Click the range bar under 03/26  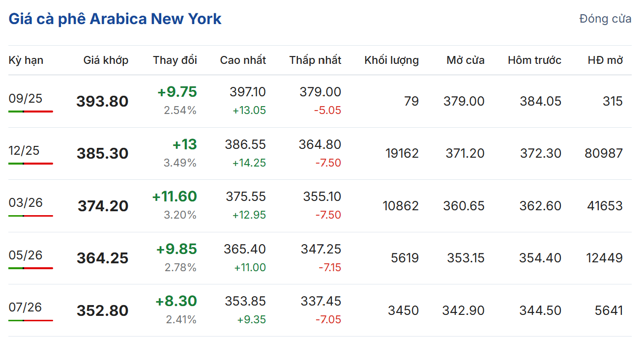(30, 216)
